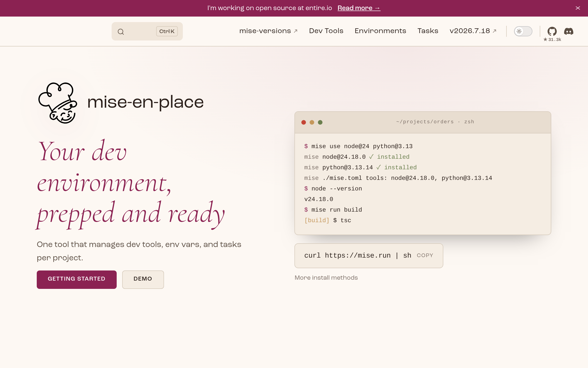Click the "[build] $ tsc" output line
This screenshot has height=368, width=588.
pos(328,221)
